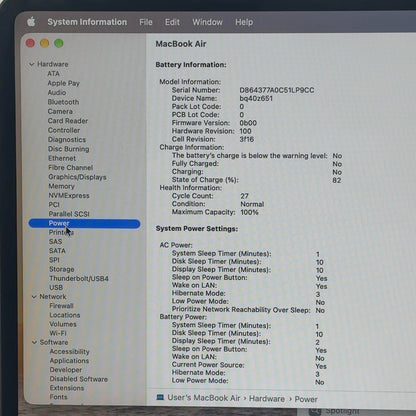Open the Window menu
The image size is (416, 416).
(207, 22)
